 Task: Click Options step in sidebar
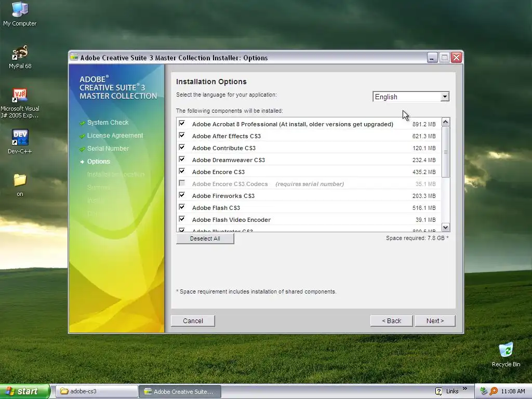[x=98, y=162]
